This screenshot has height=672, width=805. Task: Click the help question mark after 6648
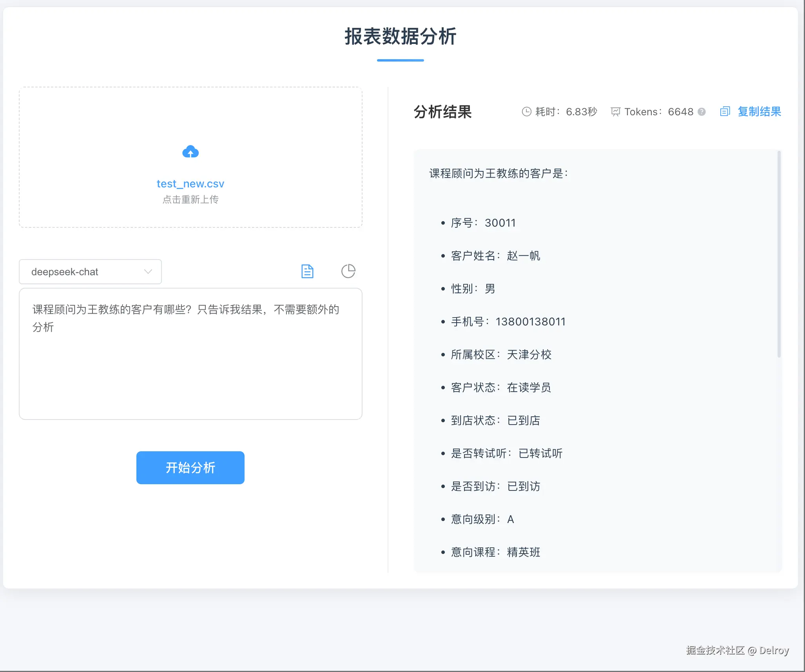(x=702, y=112)
